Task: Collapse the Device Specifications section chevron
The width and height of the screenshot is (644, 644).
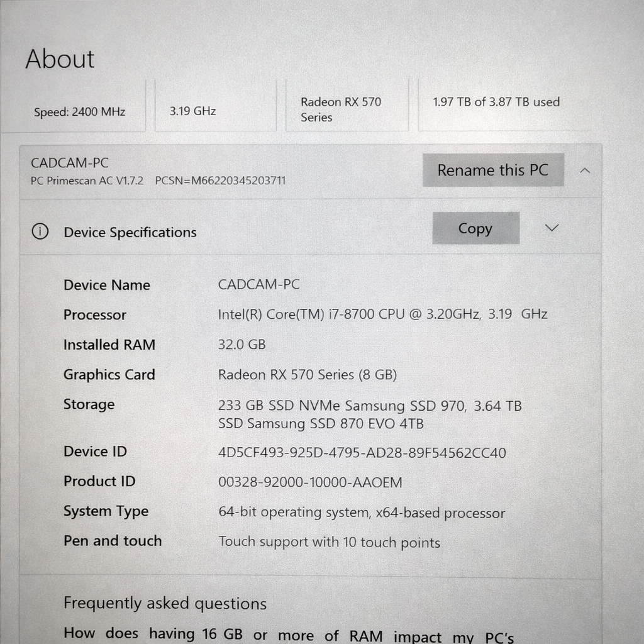Action: click(x=552, y=228)
